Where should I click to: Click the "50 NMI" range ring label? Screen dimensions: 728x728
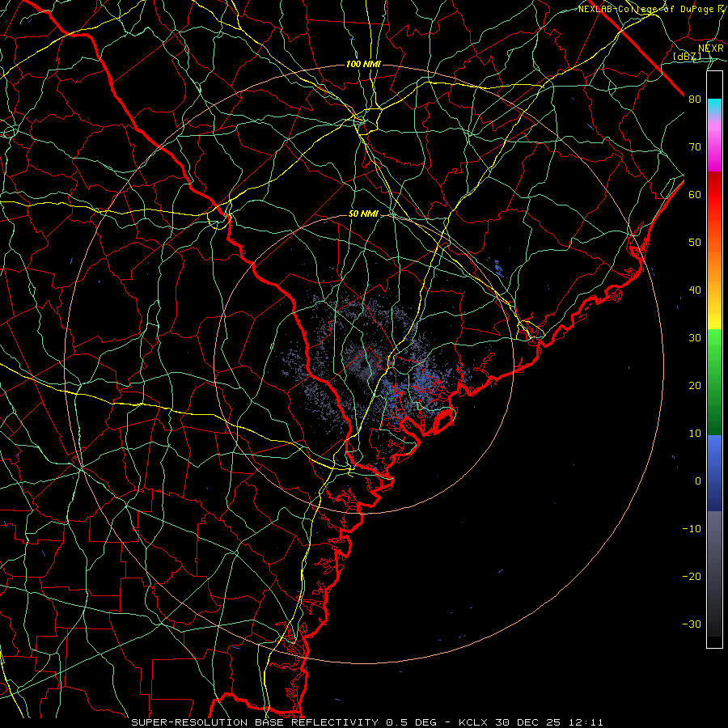[363, 214]
